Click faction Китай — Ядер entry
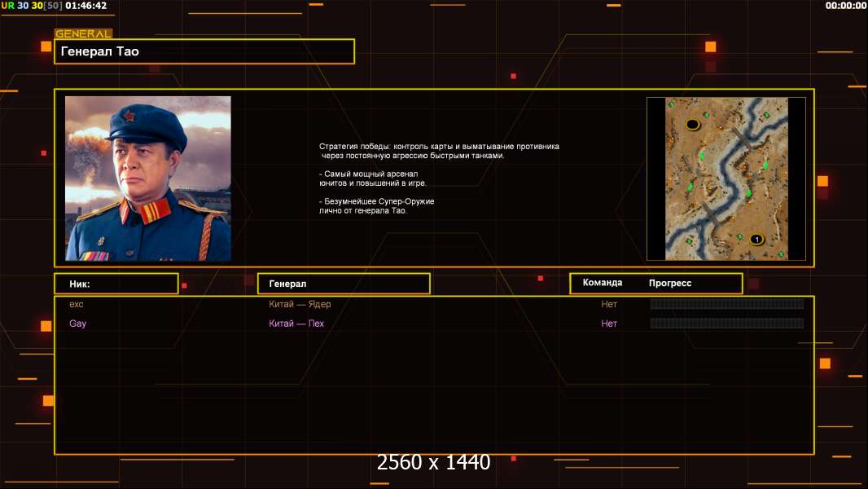Screen dimensions: 868x489 pyautogui.click(x=300, y=304)
